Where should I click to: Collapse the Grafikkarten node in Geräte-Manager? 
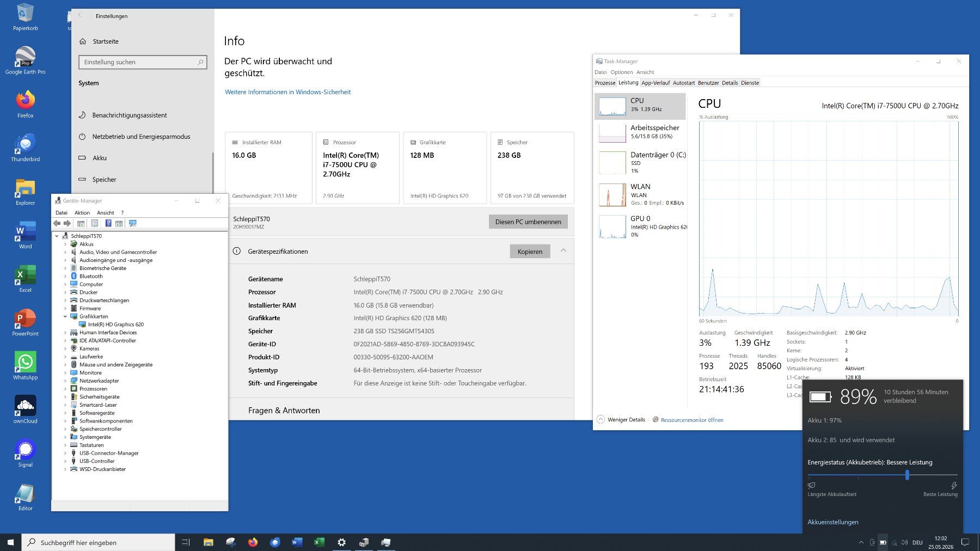65,316
